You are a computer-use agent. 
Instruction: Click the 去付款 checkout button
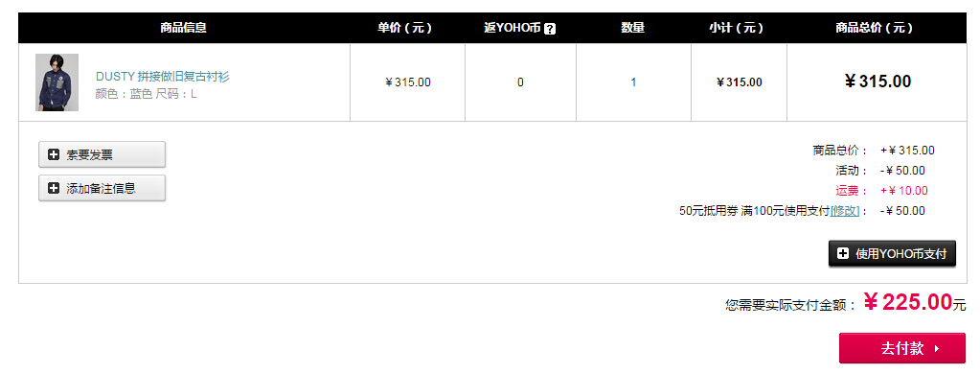[901, 348]
